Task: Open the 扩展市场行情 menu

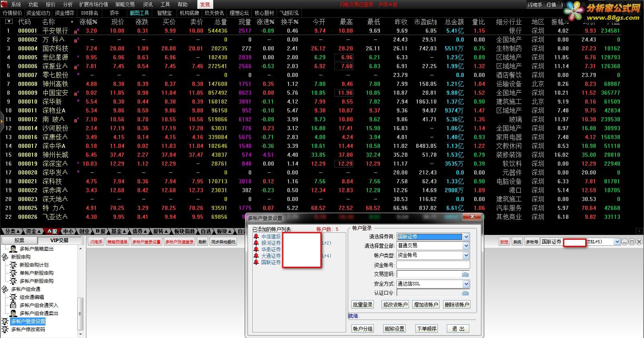Action: (x=93, y=4)
